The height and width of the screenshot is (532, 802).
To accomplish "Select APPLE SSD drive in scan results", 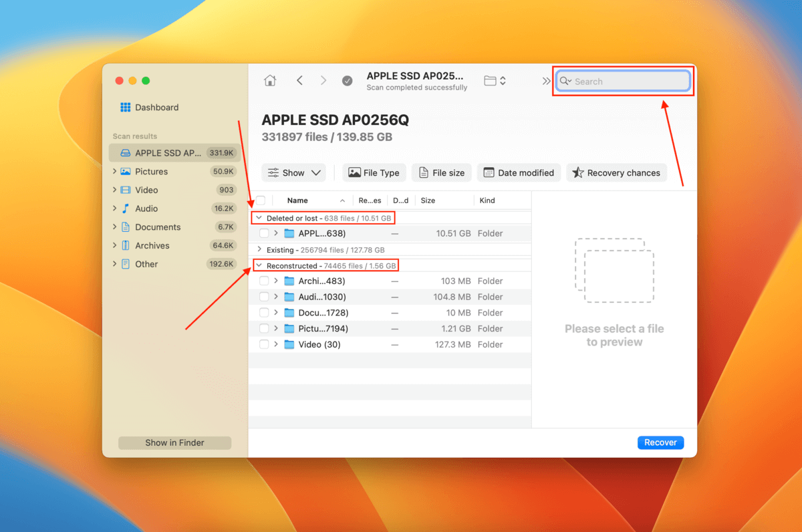I will point(175,153).
